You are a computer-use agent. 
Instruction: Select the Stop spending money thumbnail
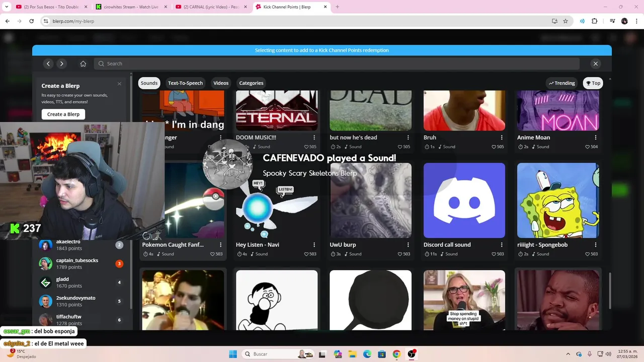(464, 300)
